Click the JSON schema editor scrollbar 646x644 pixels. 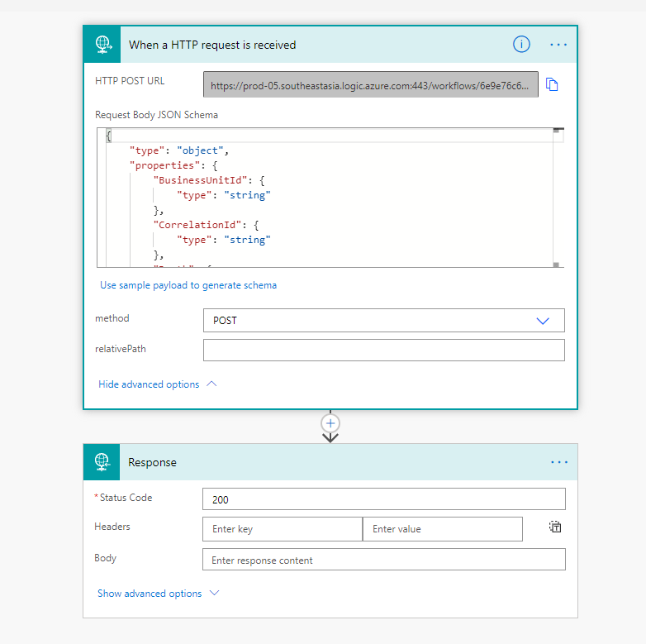click(x=558, y=198)
